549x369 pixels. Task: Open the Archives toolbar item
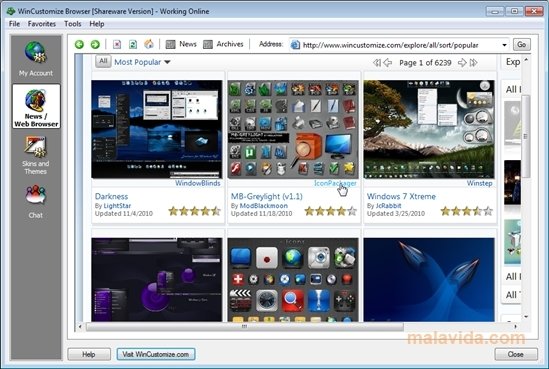point(223,44)
